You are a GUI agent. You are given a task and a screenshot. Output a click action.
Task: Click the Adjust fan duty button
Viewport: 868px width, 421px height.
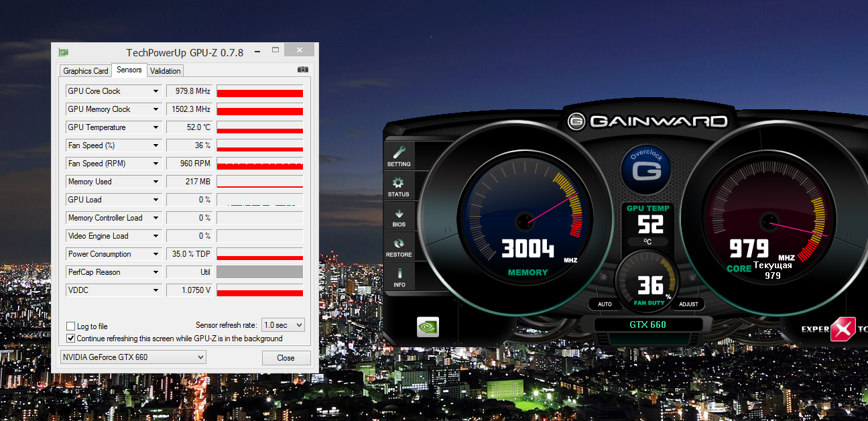point(688,304)
